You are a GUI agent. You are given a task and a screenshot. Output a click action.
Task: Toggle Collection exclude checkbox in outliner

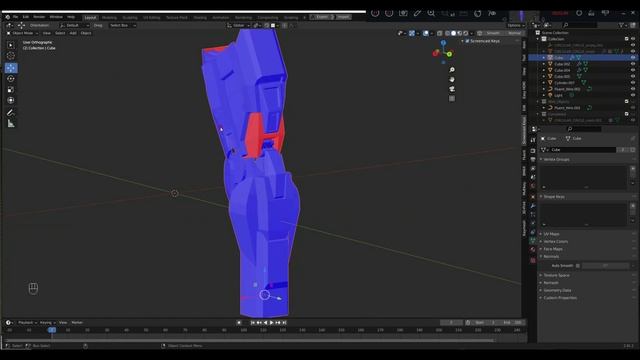pyautogui.click(x=627, y=39)
